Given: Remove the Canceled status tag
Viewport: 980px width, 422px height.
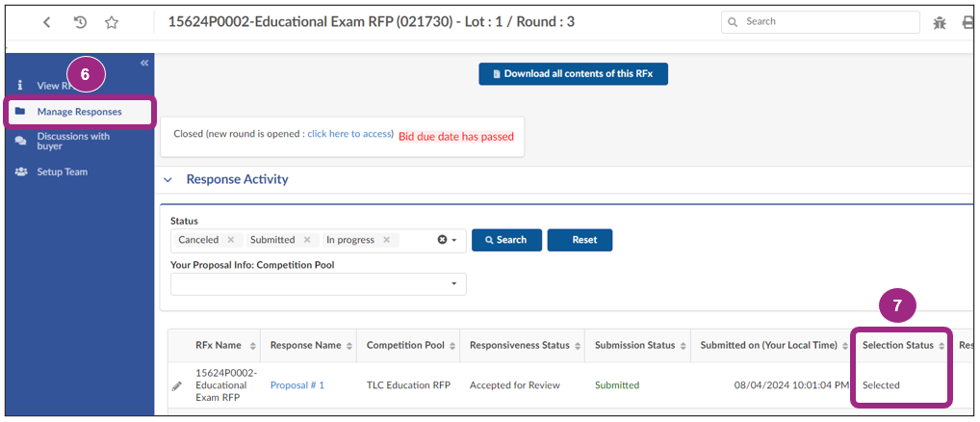Looking at the screenshot, I should pos(230,240).
